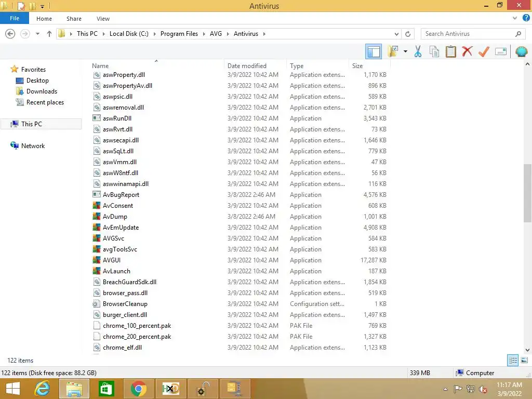Refresh the Antivirus folder view
This screenshot has height=399, width=532.
[x=408, y=34]
